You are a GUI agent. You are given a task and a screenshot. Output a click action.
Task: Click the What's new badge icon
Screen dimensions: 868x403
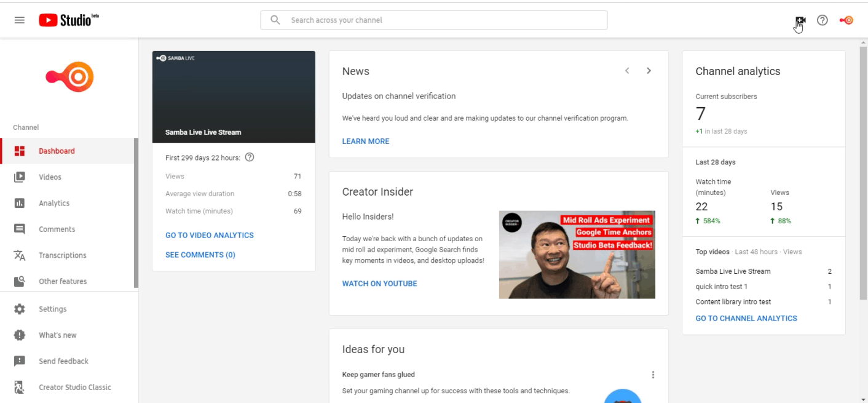20,335
